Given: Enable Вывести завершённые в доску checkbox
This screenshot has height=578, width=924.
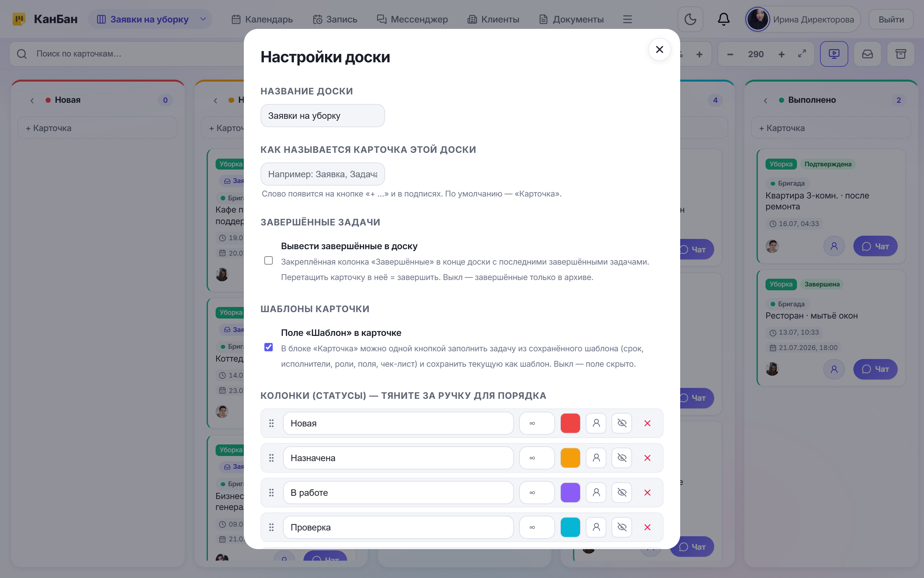Looking at the screenshot, I should (269, 260).
